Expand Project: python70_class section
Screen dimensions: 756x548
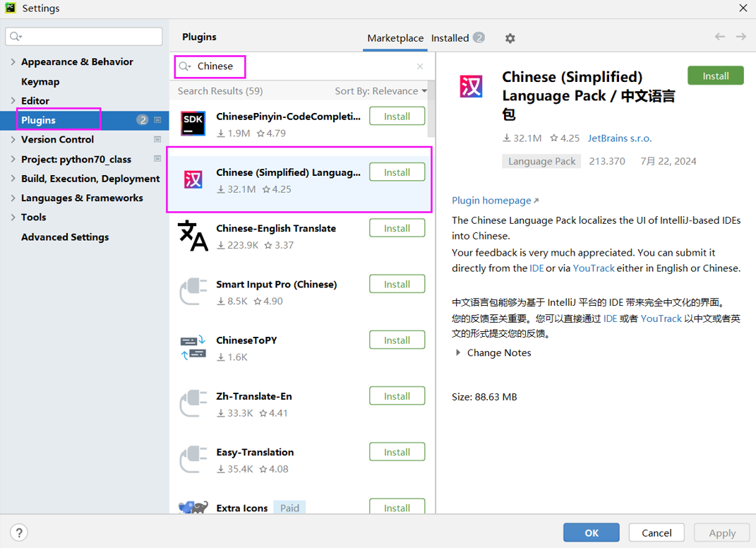click(x=13, y=159)
